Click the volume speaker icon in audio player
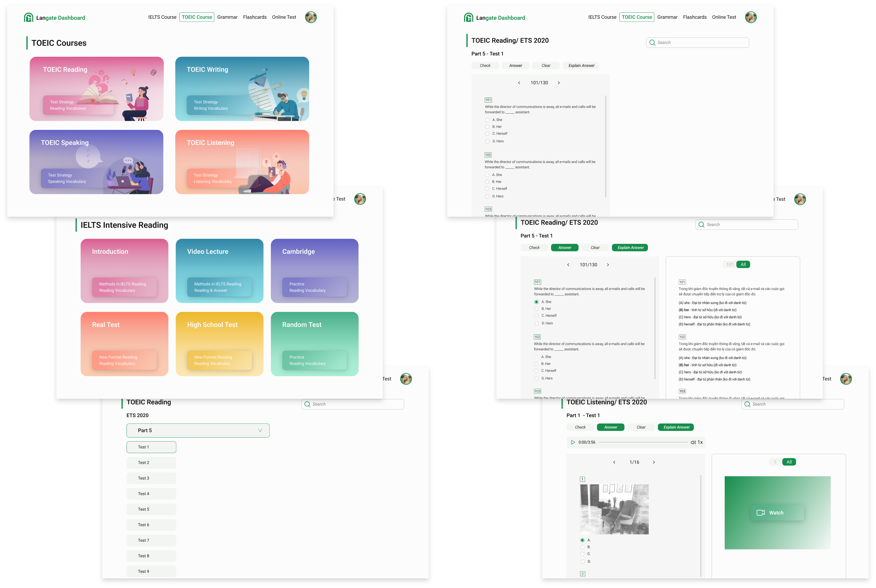This screenshot has width=876, height=588. 693,442
